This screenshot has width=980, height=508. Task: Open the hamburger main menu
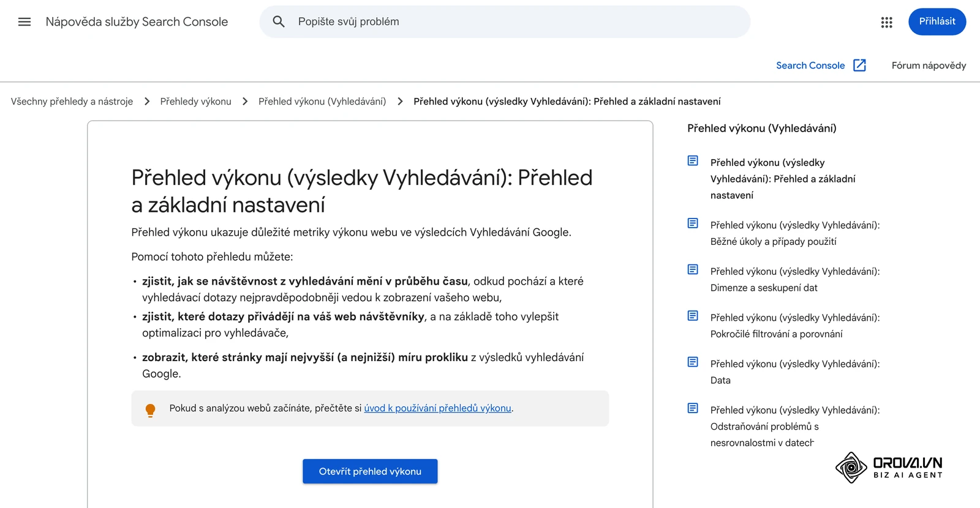click(24, 22)
